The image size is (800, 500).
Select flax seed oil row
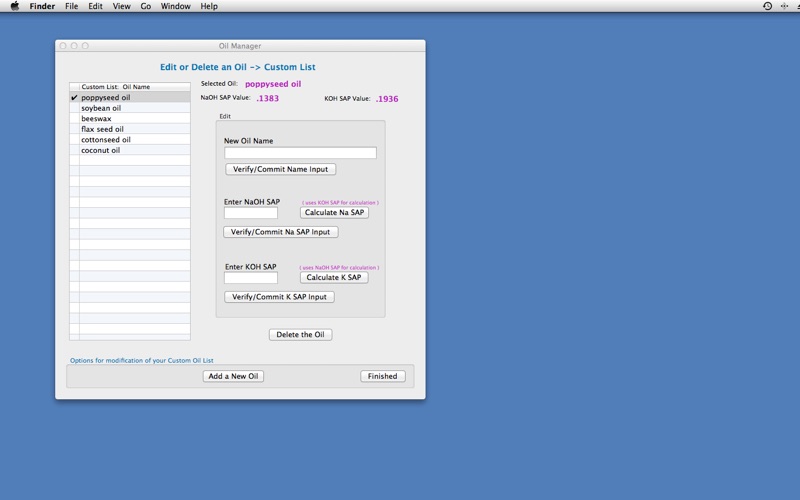(x=130, y=129)
